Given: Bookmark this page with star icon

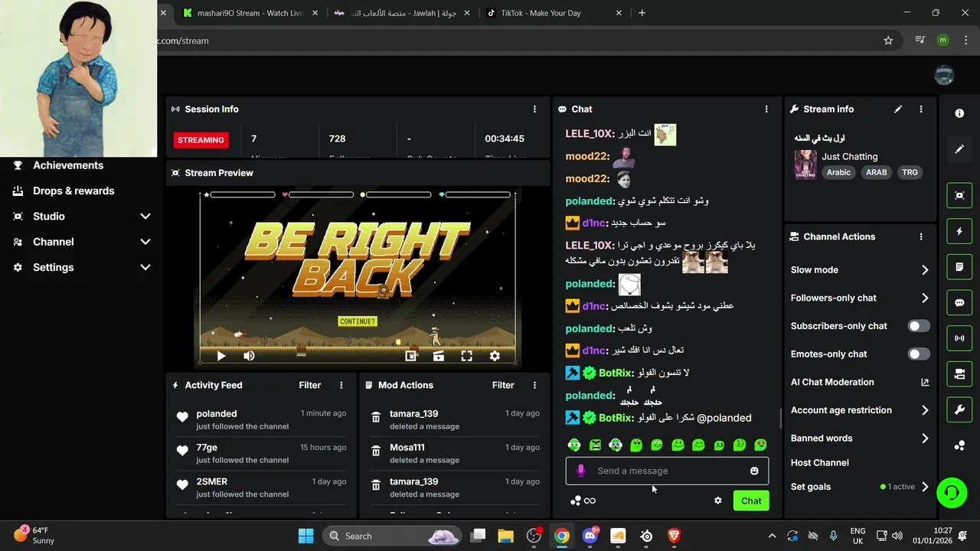Looking at the screenshot, I should coord(888,41).
